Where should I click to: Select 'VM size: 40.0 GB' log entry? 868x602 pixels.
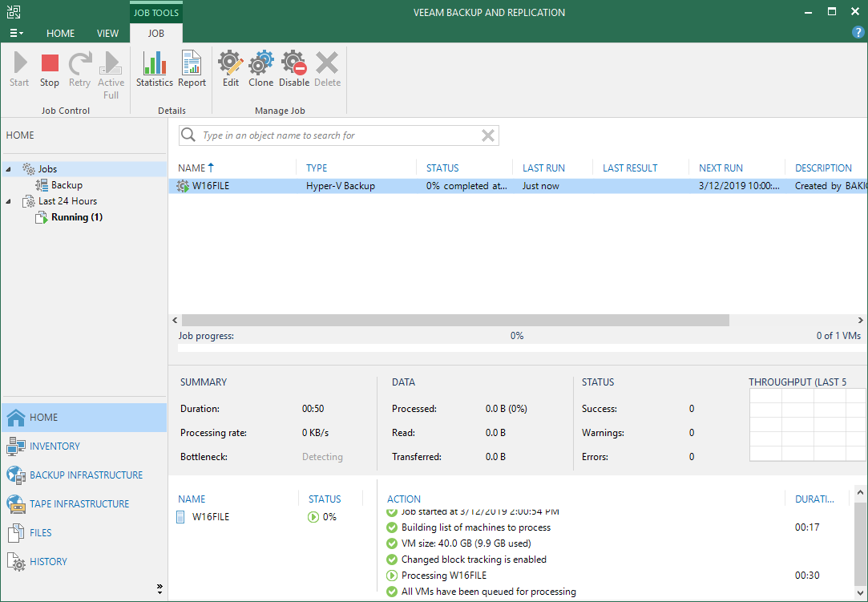[x=466, y=543]
